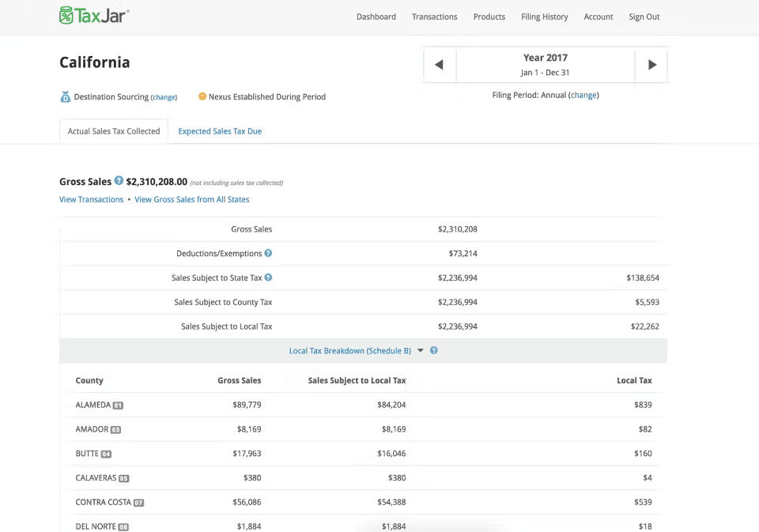The height and width of the screenshot is (532, 759).
Task: Change the Destination Sourcing setting
Action: [x=164, y=97]
